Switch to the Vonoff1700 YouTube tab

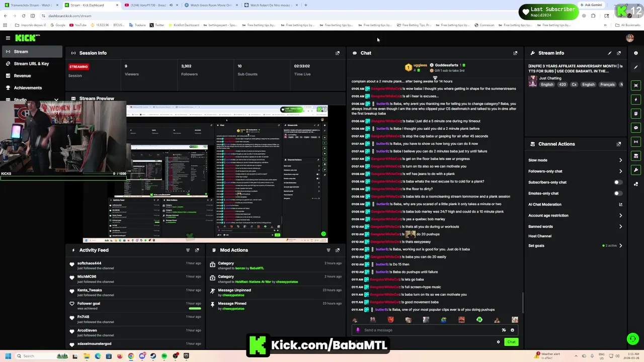pyautogui.click(x=151, y=5)
